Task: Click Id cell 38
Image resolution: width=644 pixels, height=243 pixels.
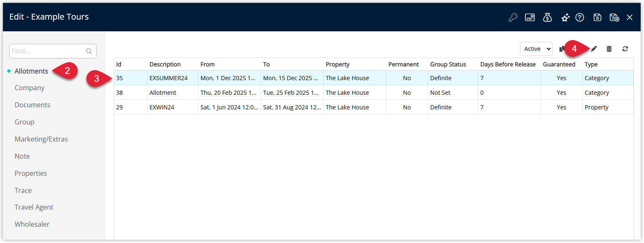Action: 130,93
